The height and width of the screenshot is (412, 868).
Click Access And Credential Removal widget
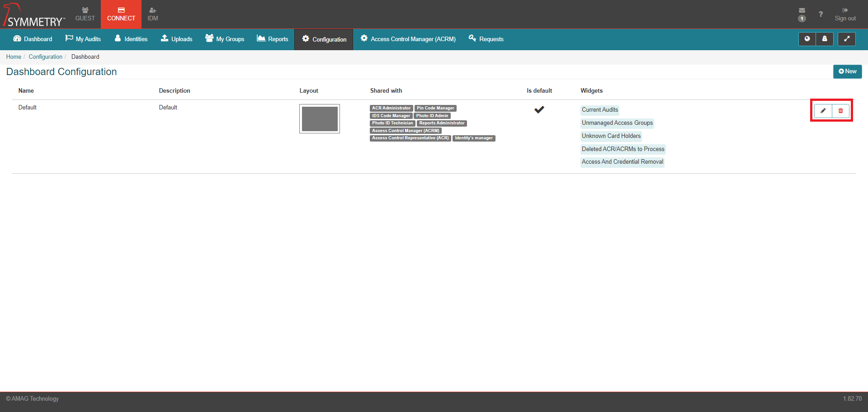[623, 162]
